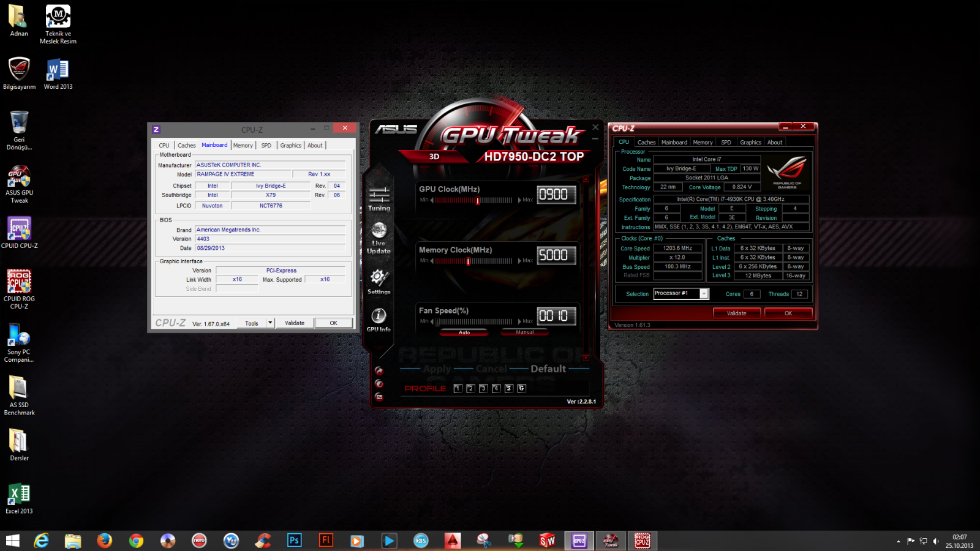Launch Photoshop from taskbar
This screenshot has width=980, height=551.
(295, 541)
